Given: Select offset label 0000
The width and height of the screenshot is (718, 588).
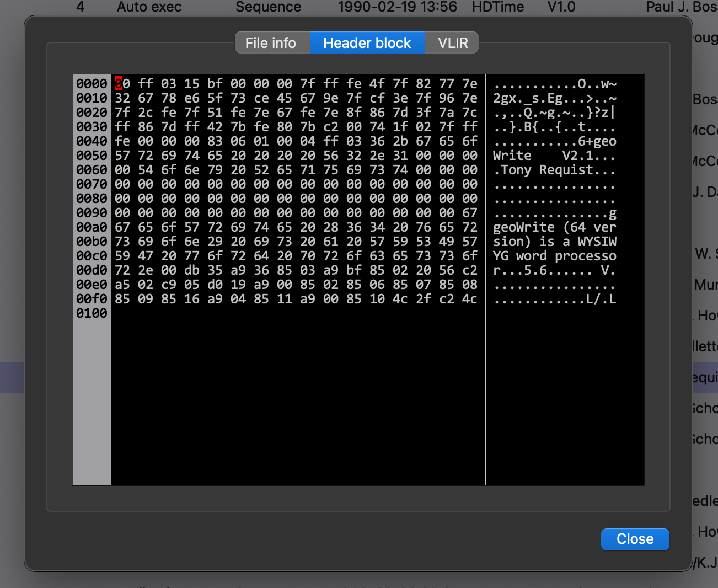Looking at the screenshot, I should tap(92, 84).
